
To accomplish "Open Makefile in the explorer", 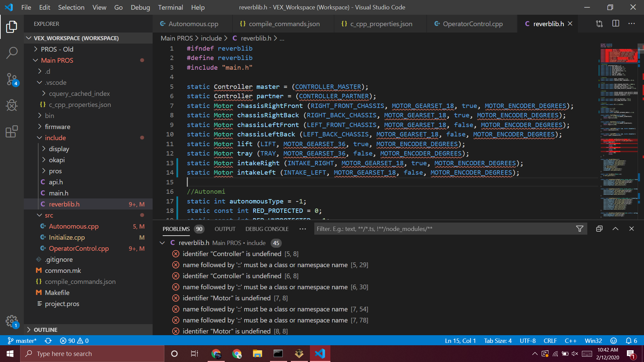I will point(57,293).
